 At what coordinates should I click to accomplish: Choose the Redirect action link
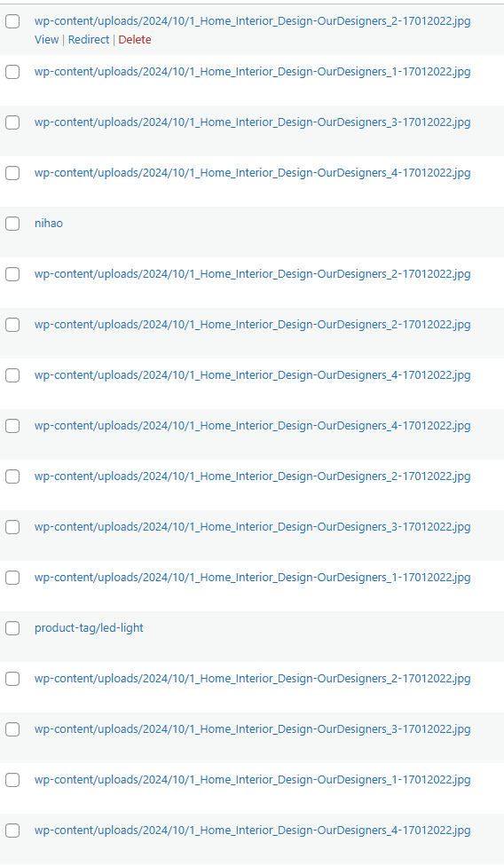[x=89, y=40]
